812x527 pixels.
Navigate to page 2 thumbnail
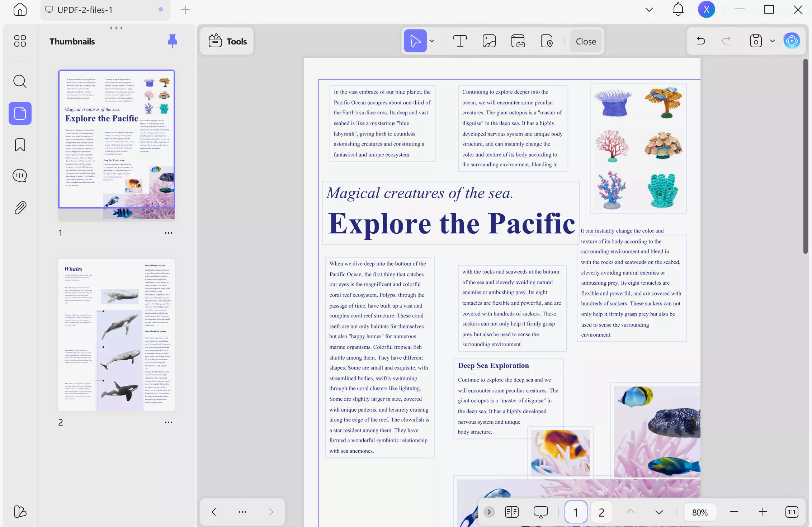(116, 335)
